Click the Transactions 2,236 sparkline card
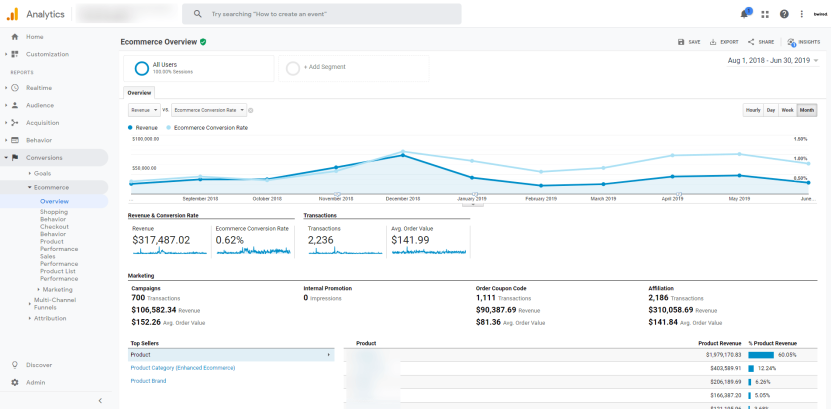Screen dimensions: 831x409 click(x=344, y=241)
